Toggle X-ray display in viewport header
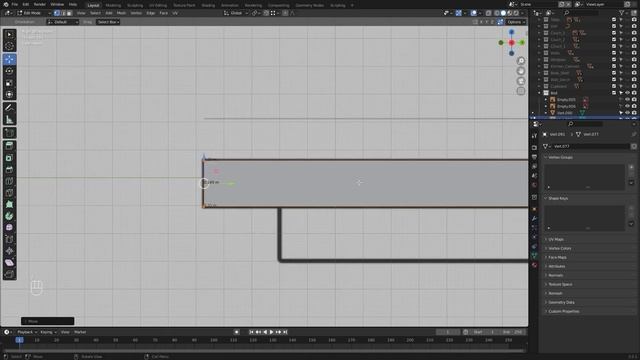The image size is (640, 360). (488, 13)
